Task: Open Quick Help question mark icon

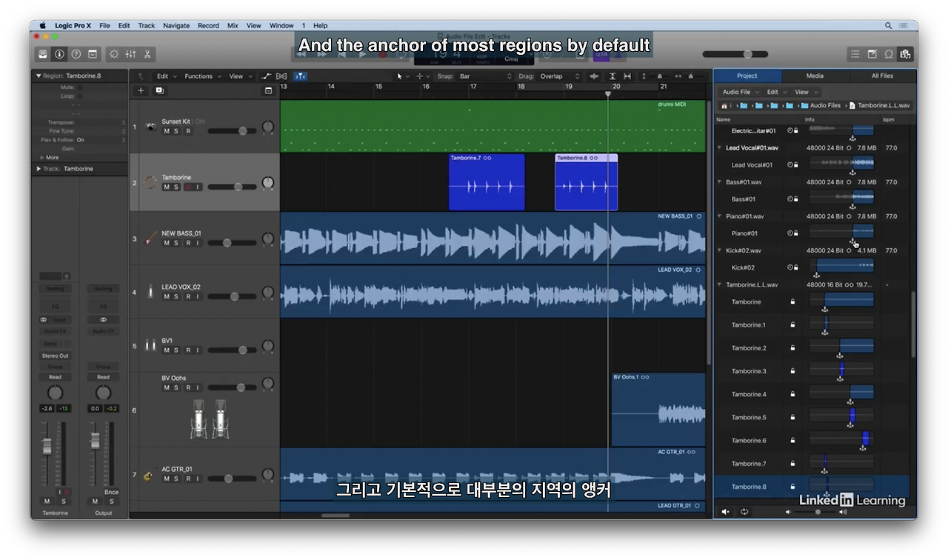Action: tap(76, 54)
